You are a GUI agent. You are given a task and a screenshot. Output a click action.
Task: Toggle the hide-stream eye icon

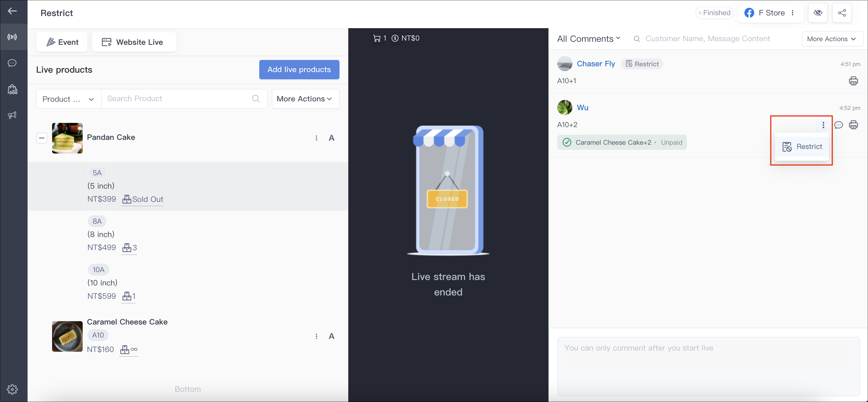click(817, 13)
